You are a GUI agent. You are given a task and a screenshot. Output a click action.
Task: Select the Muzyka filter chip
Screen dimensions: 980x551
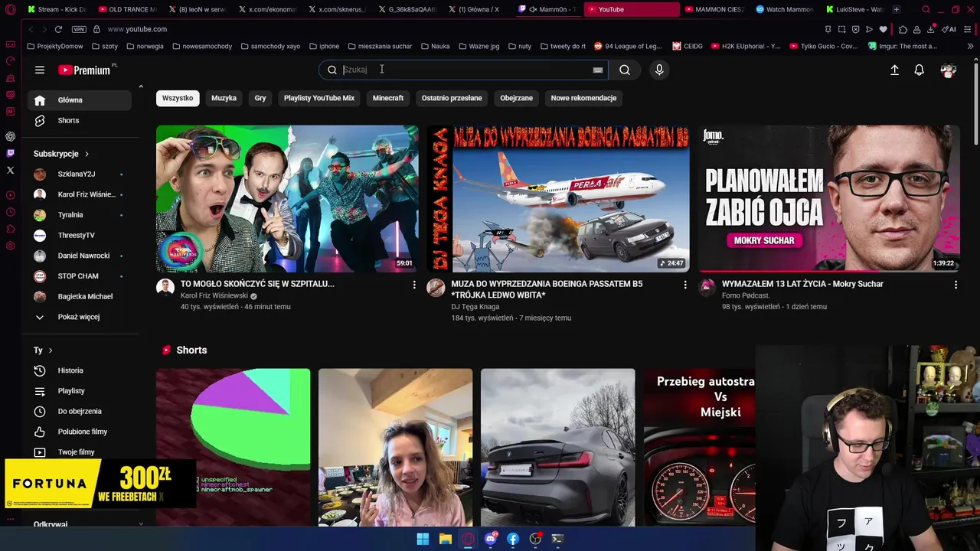pyautogui.click(x=224, y=98)
